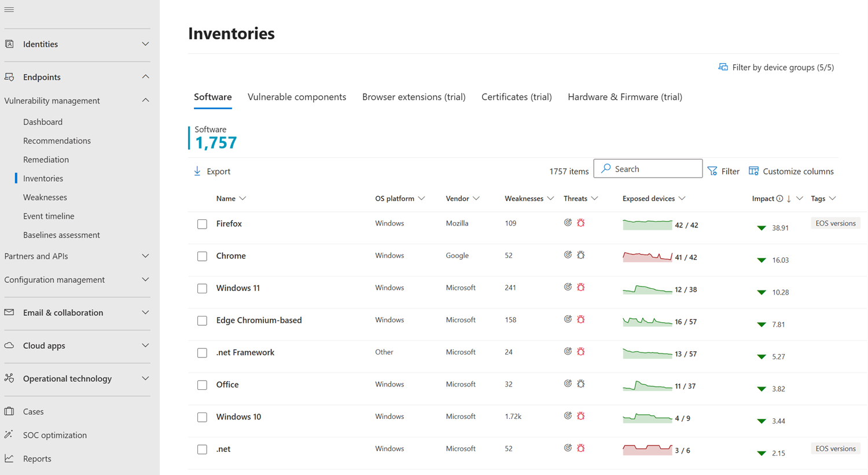This screenshot has width=868, height=475.
Task: Switch to Hardware & Firmware (trial) tab
Action: tap(625, 97)
